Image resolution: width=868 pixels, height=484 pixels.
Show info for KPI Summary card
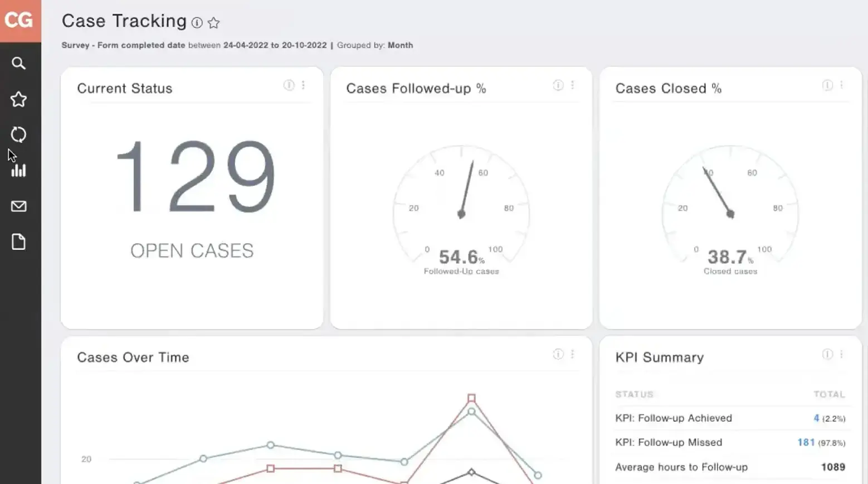pos(827,354)
